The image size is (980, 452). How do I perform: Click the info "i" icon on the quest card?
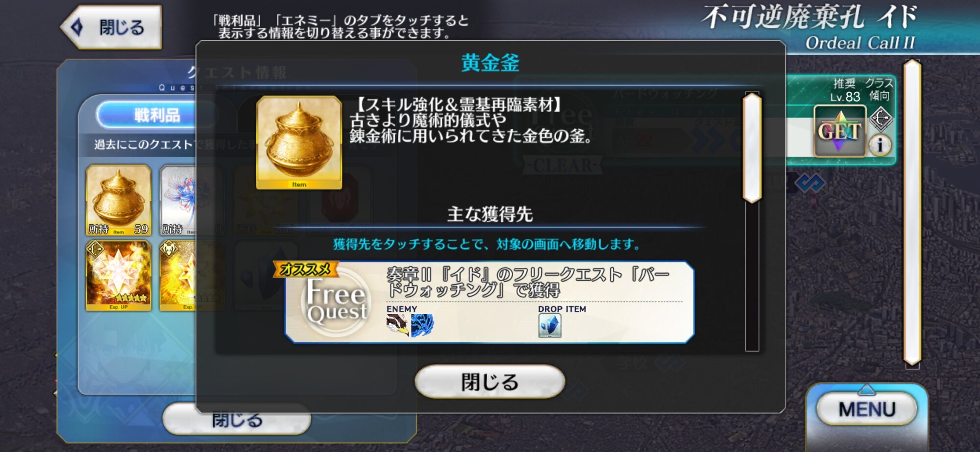[880, 145]
